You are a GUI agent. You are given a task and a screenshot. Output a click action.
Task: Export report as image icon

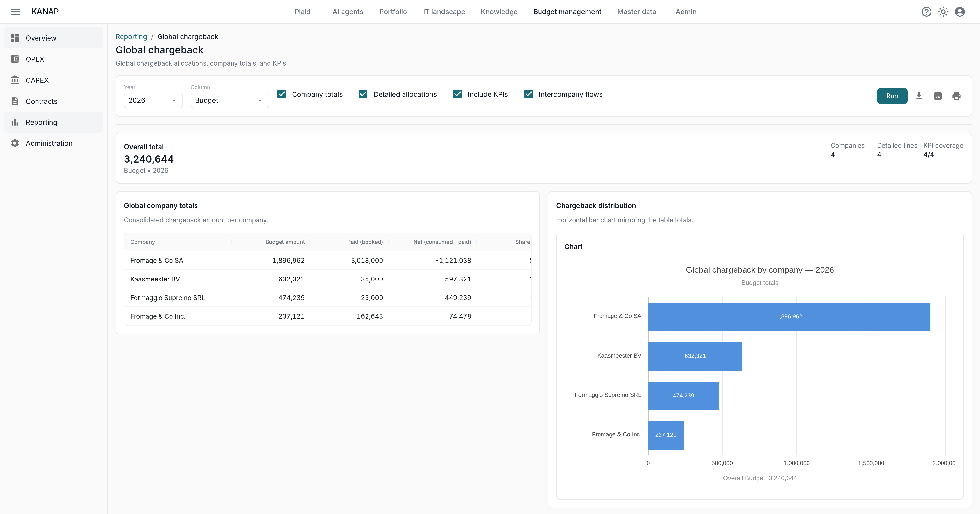click(x=938, y=96)
